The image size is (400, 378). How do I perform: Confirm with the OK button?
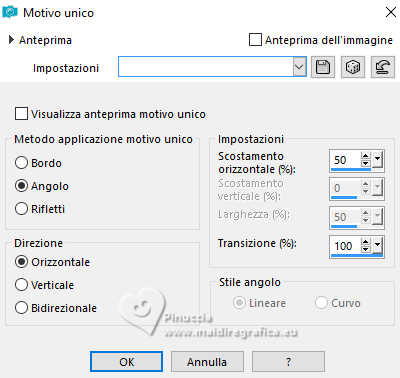pyautogui.click(x=126, y=362)
